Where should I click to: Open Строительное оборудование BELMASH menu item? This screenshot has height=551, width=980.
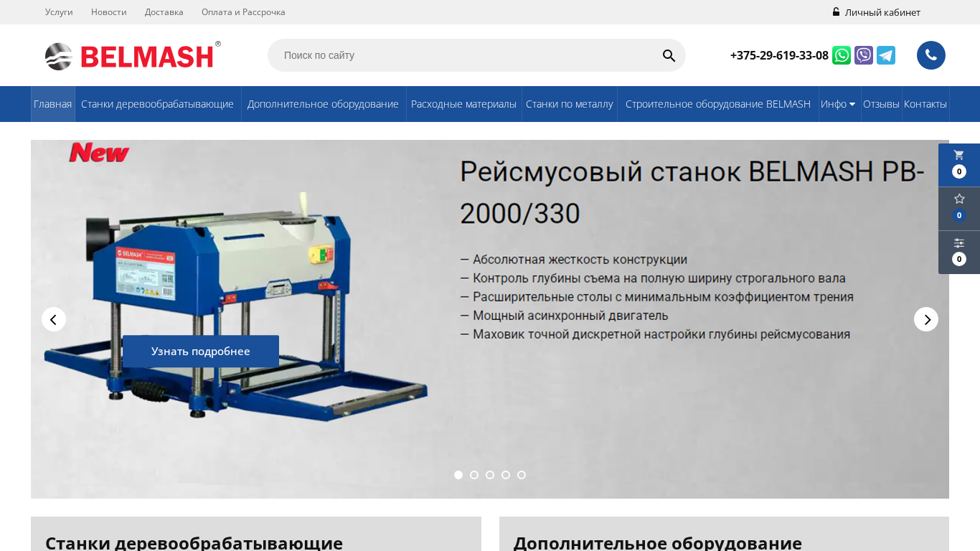click(718, 104)
